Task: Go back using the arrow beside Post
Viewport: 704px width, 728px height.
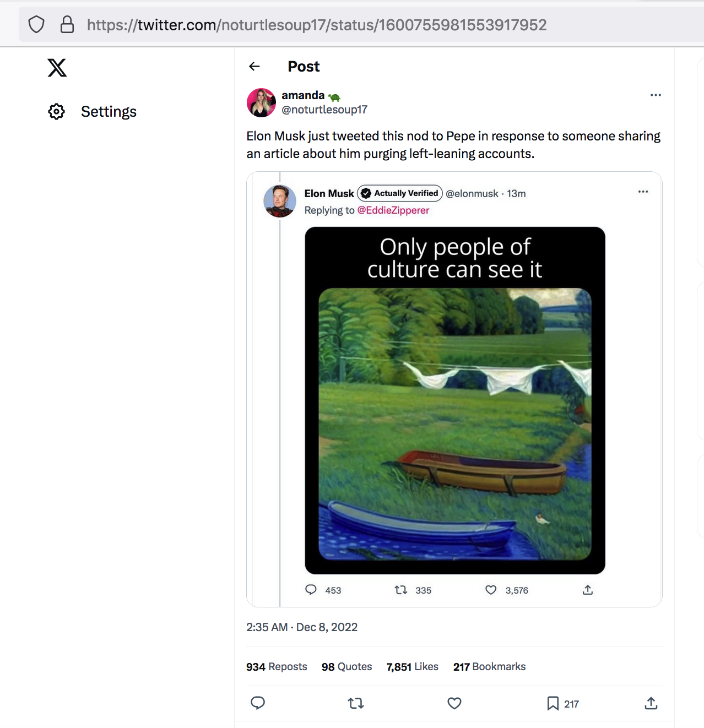Action: [x=254, y=67]
